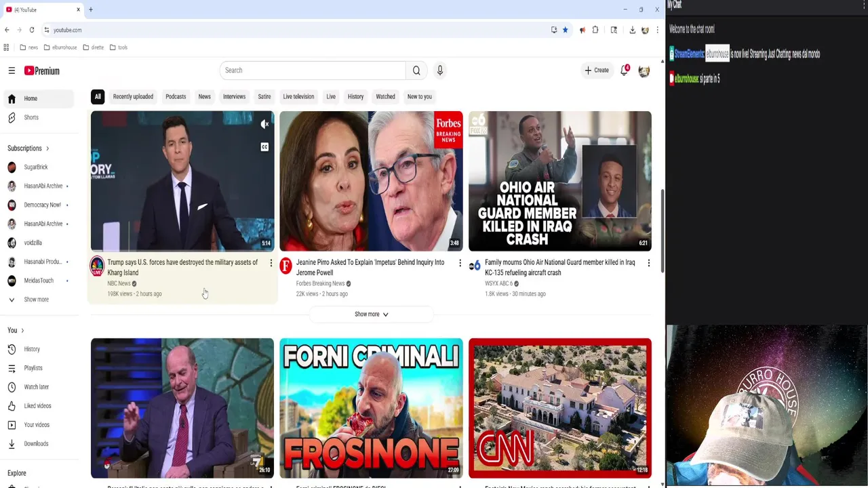
Task: Open Downloads in sidebar
Action: point(39,444)
